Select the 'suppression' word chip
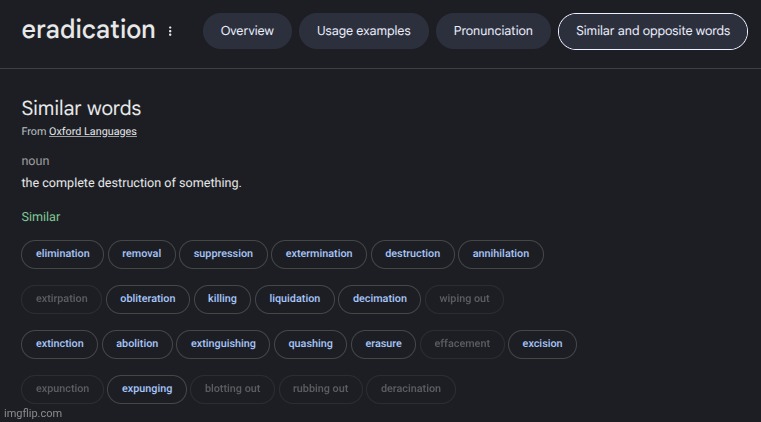Viewport: 761px width, 422px height. 223,254
